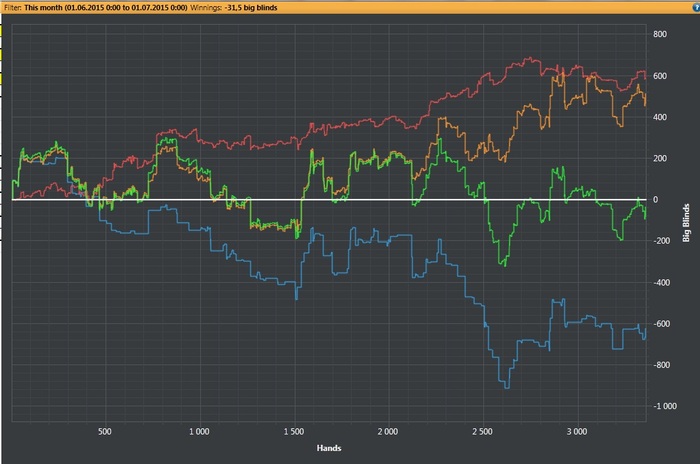Click the "400" tick on the Big Blinds axis
Viewport: 700px width, 464px height.
(660, 117)
